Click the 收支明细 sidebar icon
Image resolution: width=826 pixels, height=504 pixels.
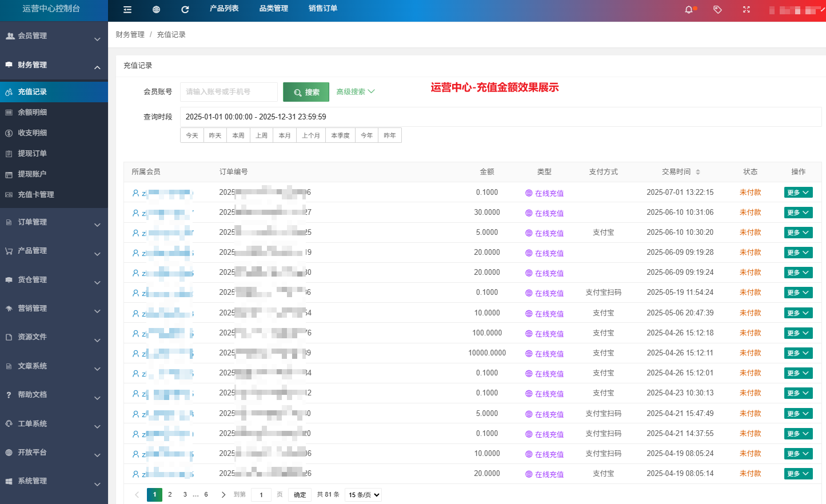9,133
